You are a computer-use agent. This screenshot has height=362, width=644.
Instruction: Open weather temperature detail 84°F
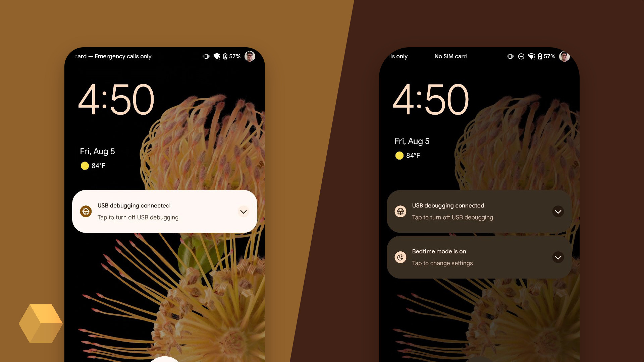(x=94, y=166)
